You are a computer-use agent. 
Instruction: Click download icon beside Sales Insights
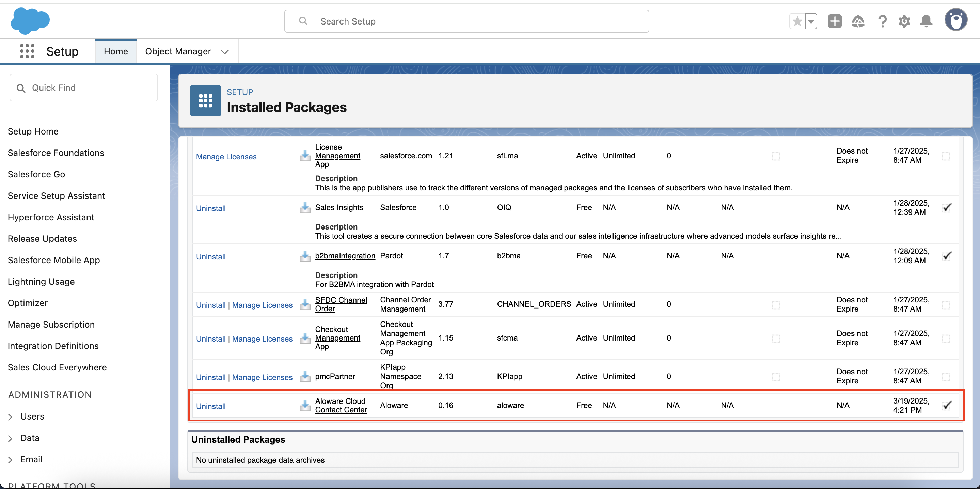pyautogui.click(x=305, y=207)
